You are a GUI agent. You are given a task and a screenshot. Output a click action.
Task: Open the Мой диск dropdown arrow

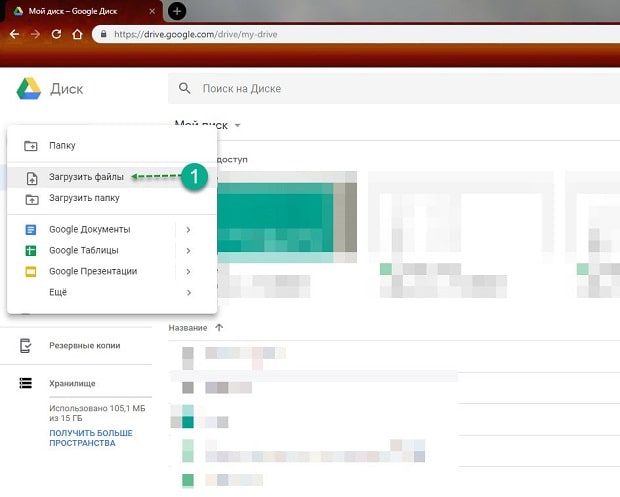pos(237,125)
